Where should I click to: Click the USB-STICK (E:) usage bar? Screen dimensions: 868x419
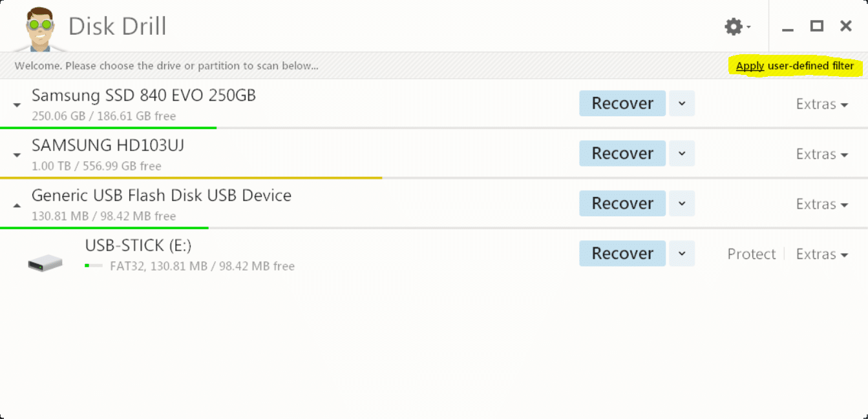pyautogui.click(x=94, y=265)
